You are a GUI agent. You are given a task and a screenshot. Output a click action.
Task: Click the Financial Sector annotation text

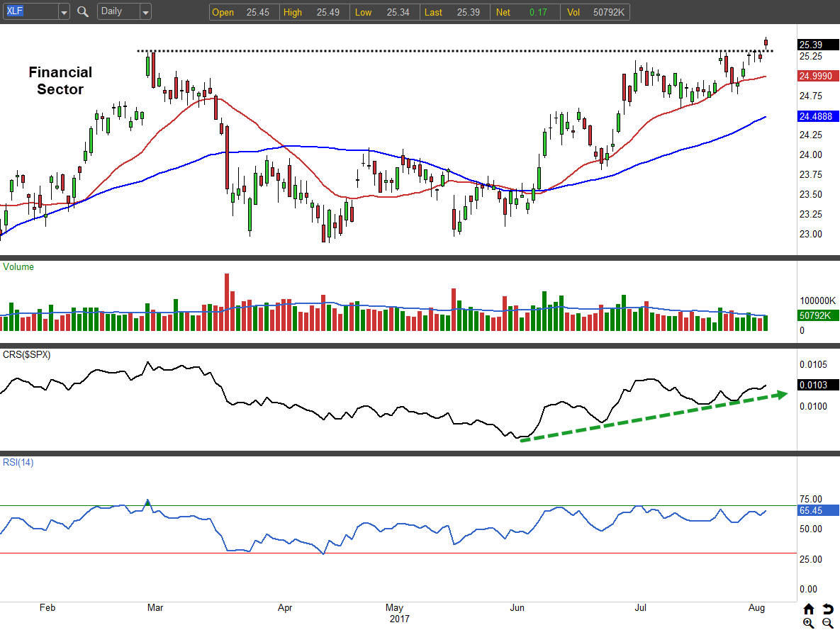pyautogui.click(x=60, y=81)
